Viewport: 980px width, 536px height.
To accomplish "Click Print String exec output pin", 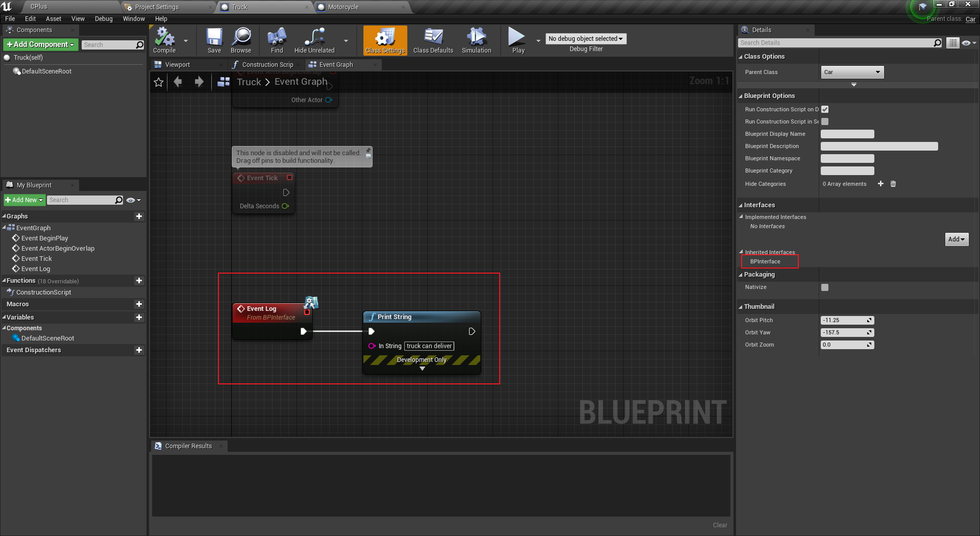I will pyautogui.click(x=472, y=331).
